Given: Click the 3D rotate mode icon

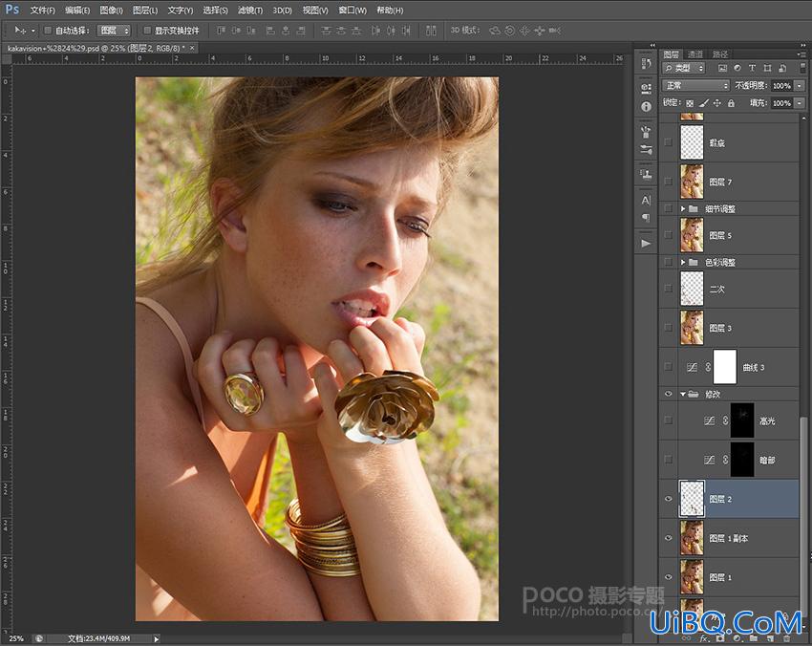Looking at the screenshot, I should (495, 31).
